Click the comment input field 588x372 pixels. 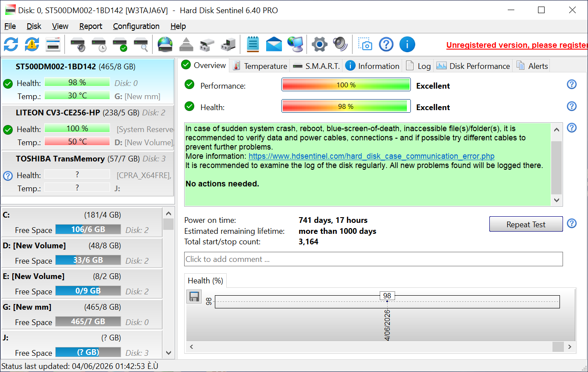pos(373,259)
